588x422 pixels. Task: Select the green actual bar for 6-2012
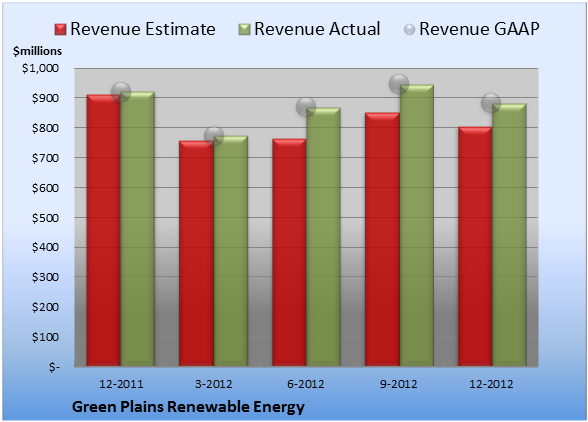pos(323,237)
